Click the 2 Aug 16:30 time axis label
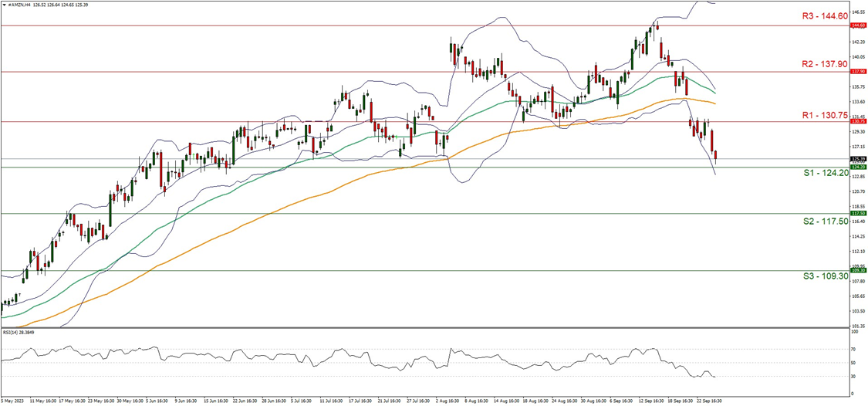This screenshot has height=406, width=868. tap(444, 401)
